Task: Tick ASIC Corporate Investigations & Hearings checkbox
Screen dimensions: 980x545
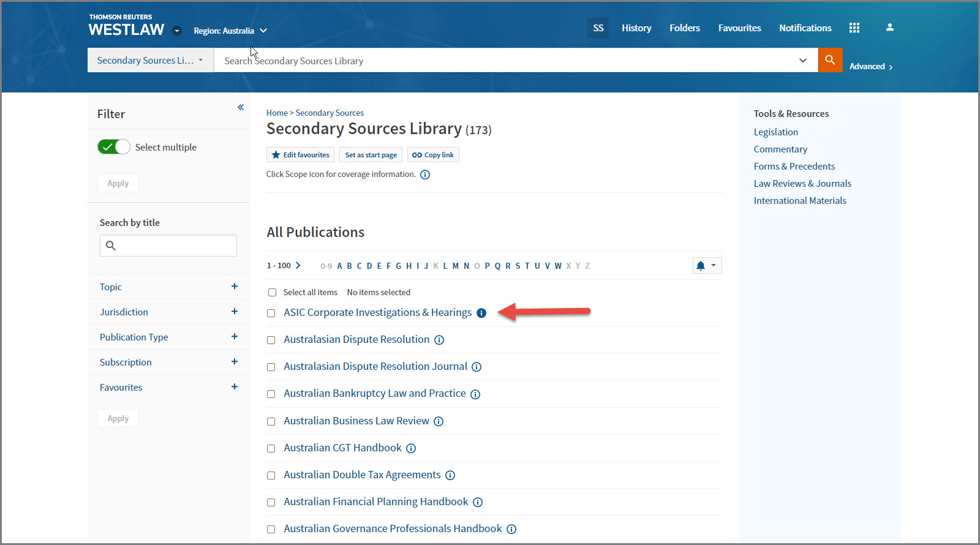Action: pos(271,314)
